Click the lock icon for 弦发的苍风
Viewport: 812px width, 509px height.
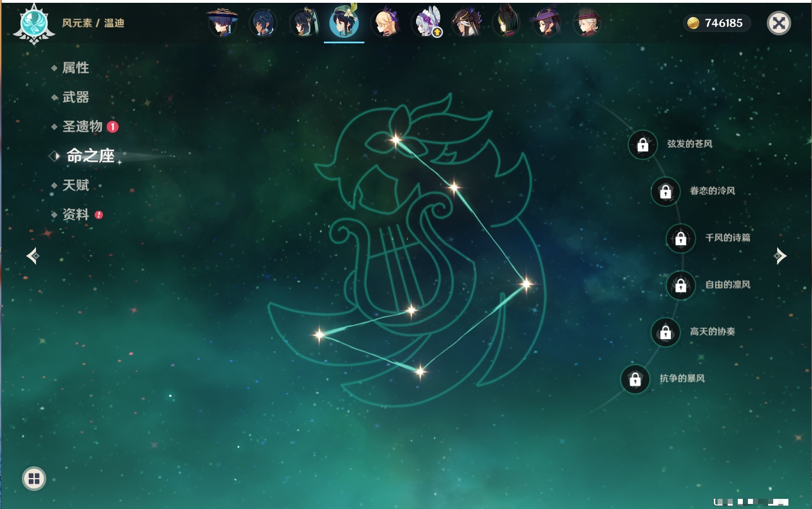[643, 145]
